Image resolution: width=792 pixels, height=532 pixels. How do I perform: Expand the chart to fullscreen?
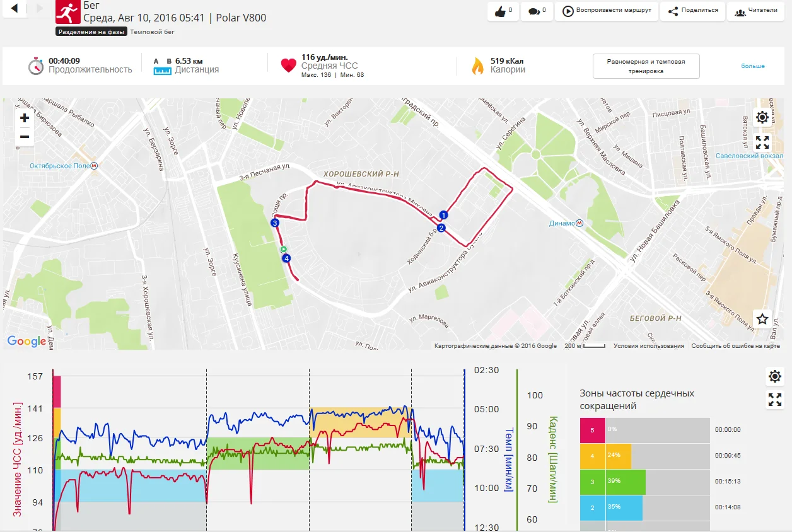click(775, 400)
